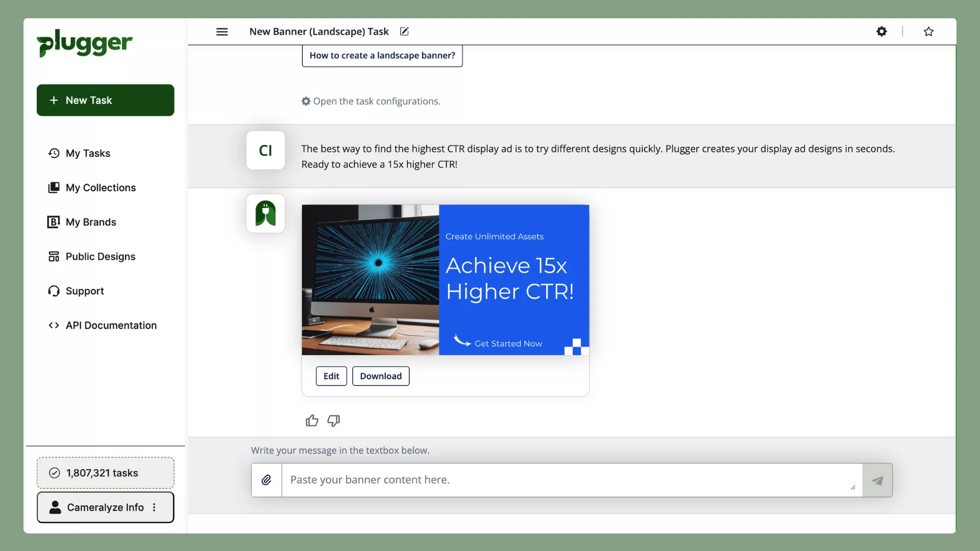
Task: Open task settings gear icon
Action: tap(881, 32)
